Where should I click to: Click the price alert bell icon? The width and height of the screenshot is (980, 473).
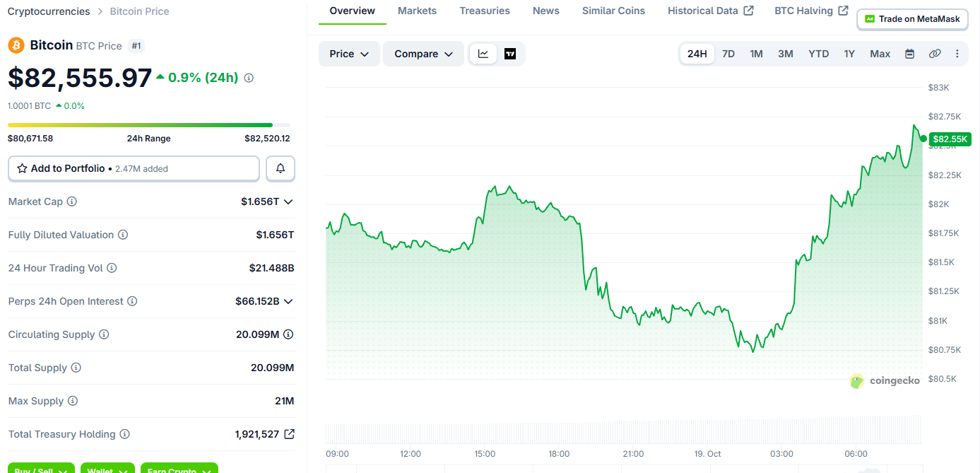coord(281,168)
